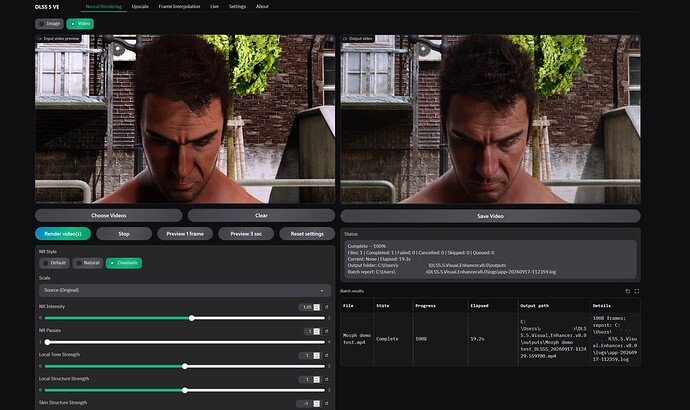Click the NR Passes slider handle
Screen dimensions: 690x410
click(x=47, y=342)
